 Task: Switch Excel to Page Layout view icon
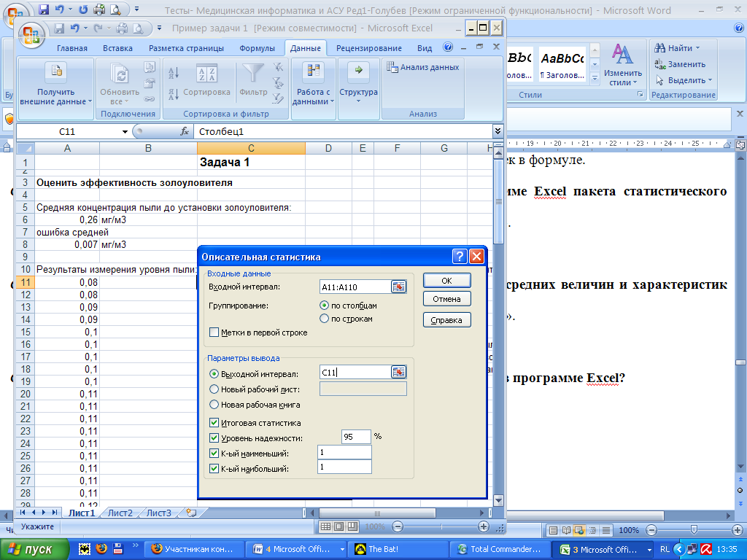[339, 526]
